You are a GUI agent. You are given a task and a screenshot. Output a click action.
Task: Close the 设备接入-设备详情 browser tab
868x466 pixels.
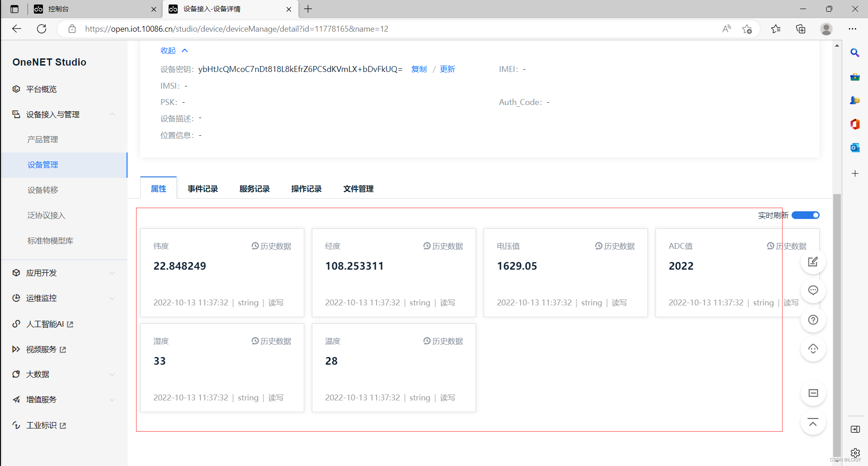tap(289, 9)
